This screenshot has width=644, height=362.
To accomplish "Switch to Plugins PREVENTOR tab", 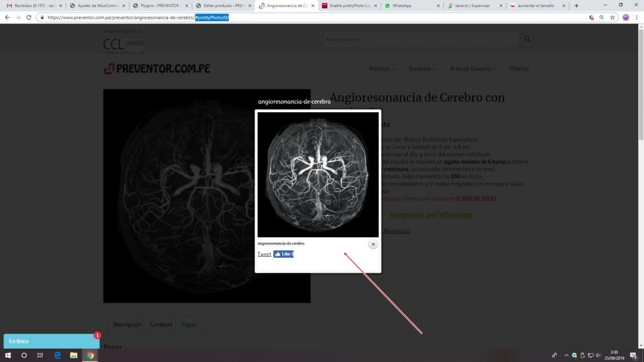I will (x=160, y=6).
